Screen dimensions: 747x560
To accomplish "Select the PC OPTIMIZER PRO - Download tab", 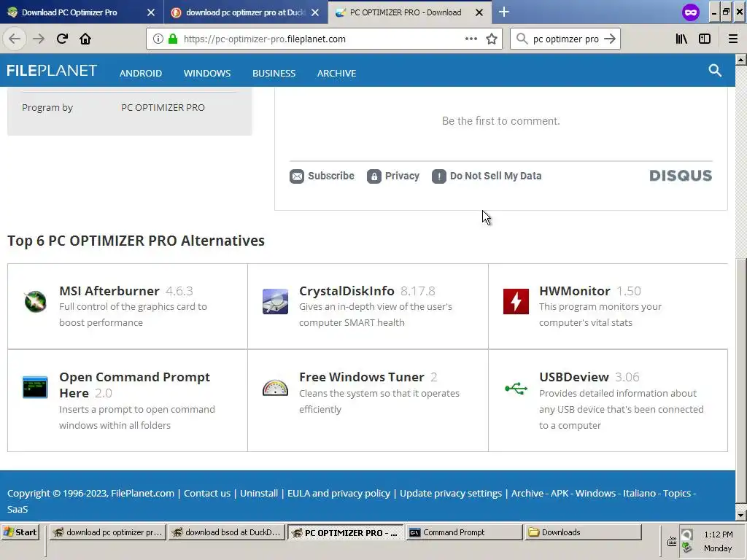I will (x=406, y=12).
